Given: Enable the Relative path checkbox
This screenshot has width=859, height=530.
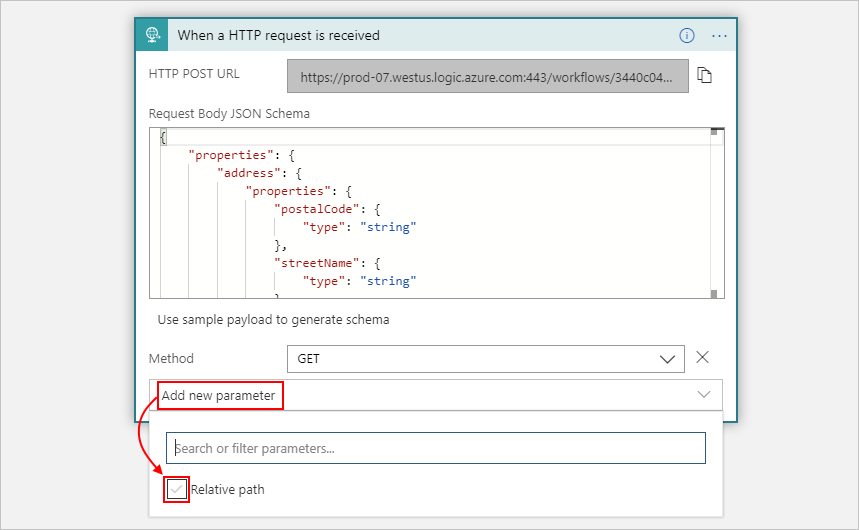Looking at the screenshot, I should coord(177,489).
